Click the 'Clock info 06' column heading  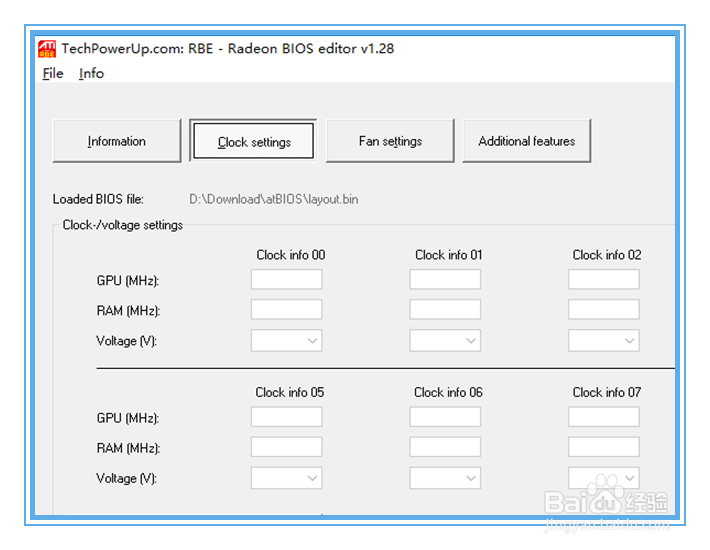point(448,392)
